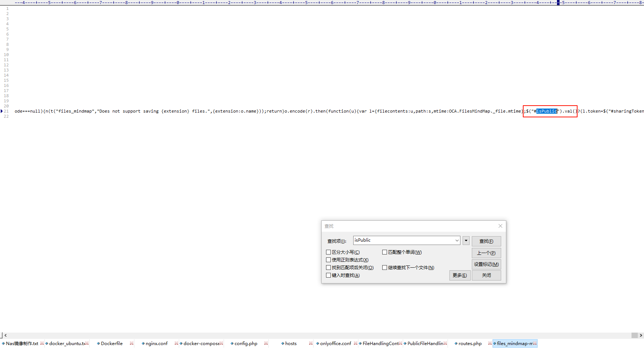Close the routes.php tab with its X icon
Image resolution: width=644 pixels, height=348 pixels.
[490, 344]
